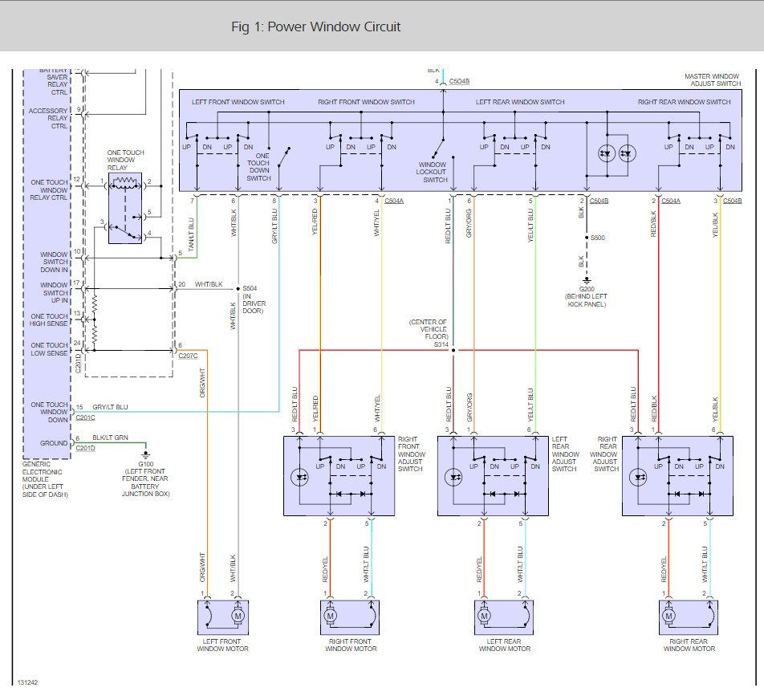Click the Right Front Window Motor M symbol

(x=330, y=617)
